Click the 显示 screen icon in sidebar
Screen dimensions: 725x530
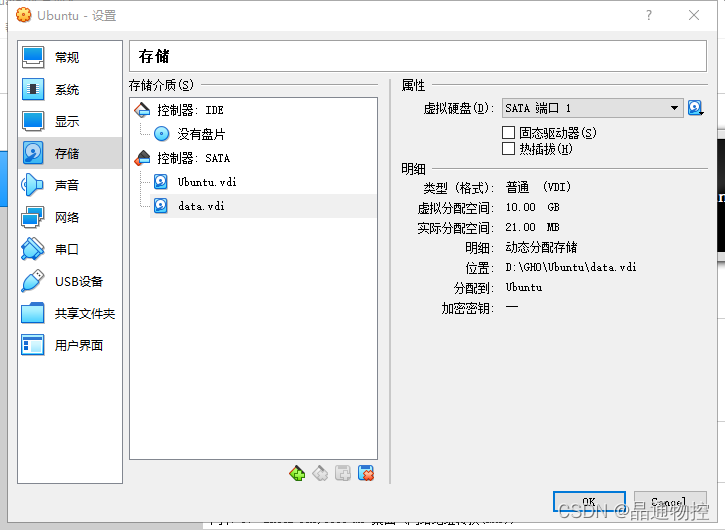[x=33, y=121]
